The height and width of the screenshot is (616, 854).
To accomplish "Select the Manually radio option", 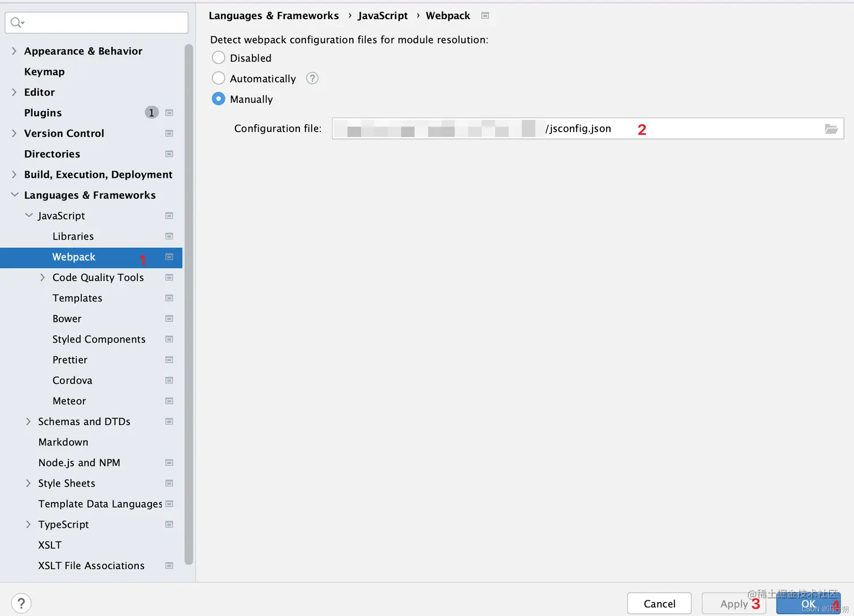I will click(x=219, y=99).
